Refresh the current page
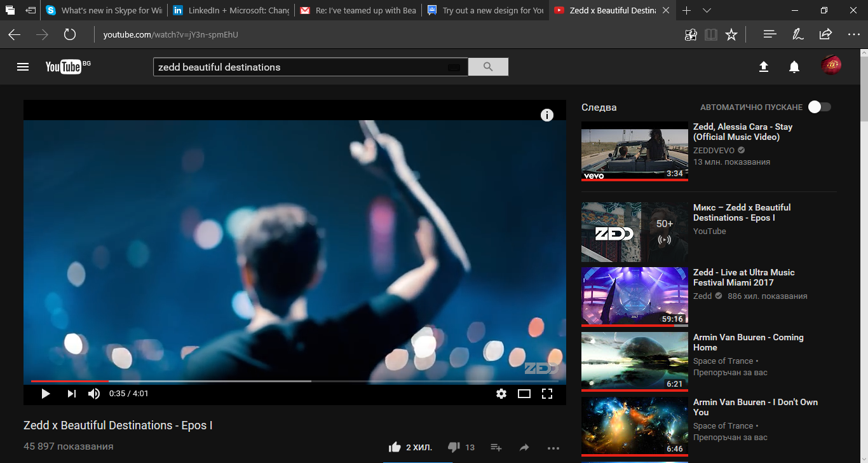Viewport: 868px width, 463px height. coord(70,34)
